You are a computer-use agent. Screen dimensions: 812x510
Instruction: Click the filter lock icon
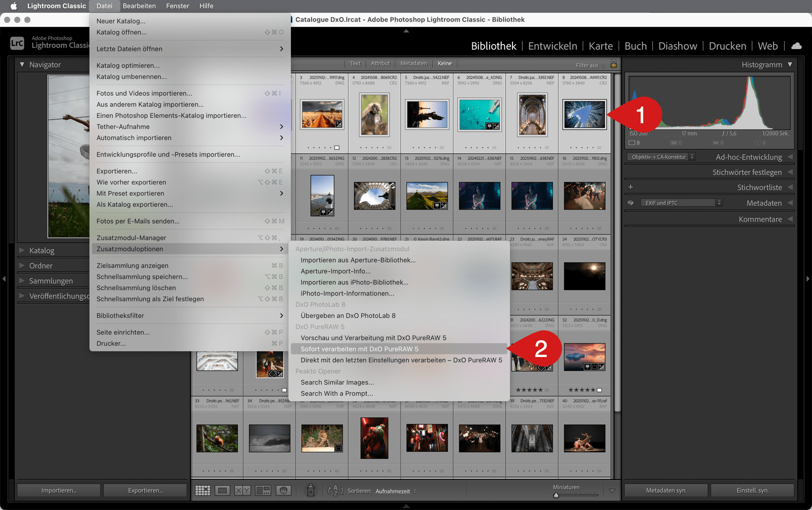(614, 64)
